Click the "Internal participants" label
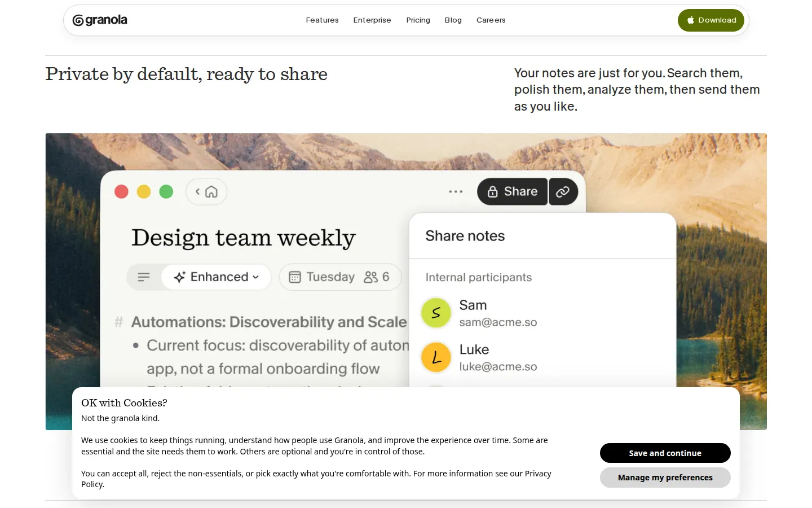The width and height of the screenshot is (812, 508). 479,278
